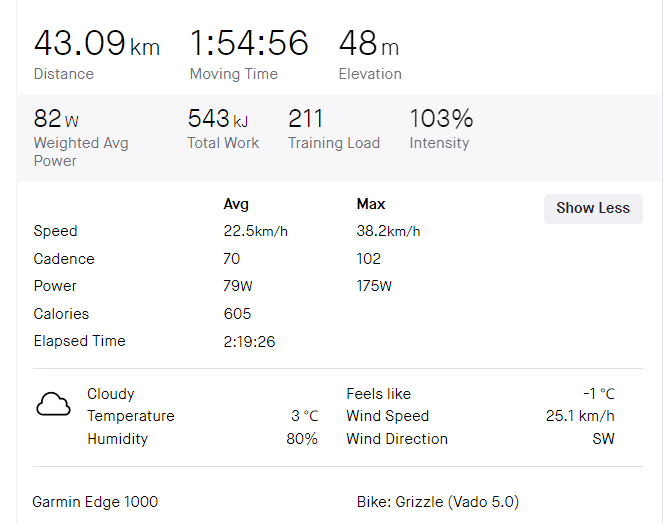The width and height of the screenshot is (664, 524).
Task: Click the 43.09 km distance value
Action: 96,44
